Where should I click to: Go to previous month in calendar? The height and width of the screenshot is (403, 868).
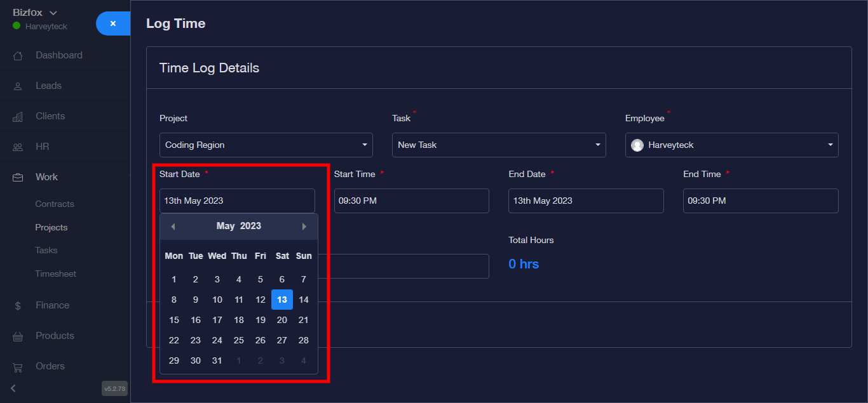(x=173, y=227)
